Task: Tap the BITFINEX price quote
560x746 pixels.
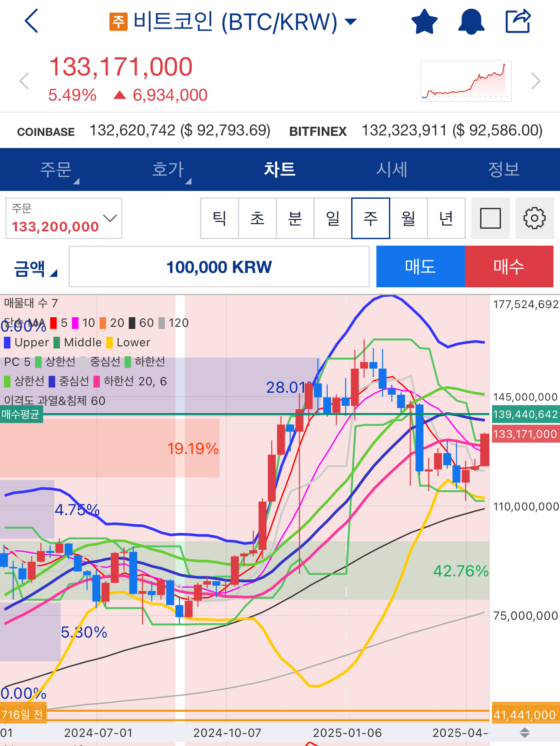Action: [416, 131]
